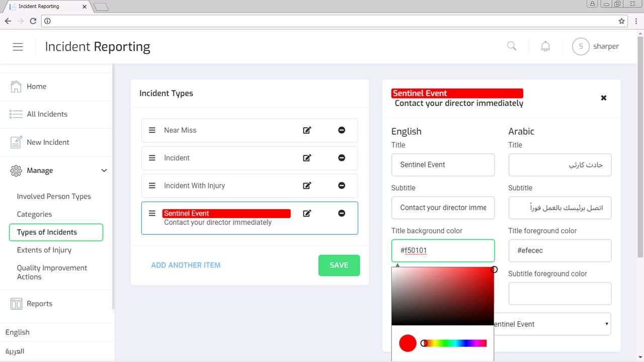Viewport: 644px width, 362px height.
Task: Focus the Arabic Title input field
Action: click(x=559, y=165)
